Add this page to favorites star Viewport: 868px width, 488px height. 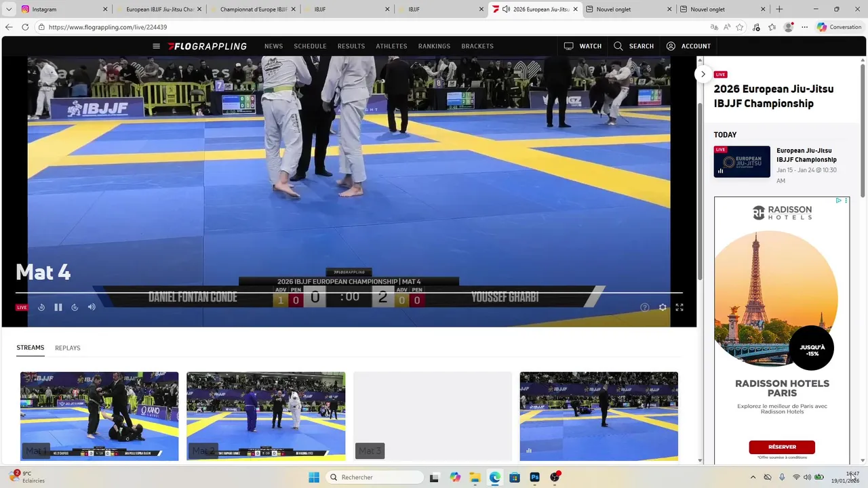tap(740, 27)
